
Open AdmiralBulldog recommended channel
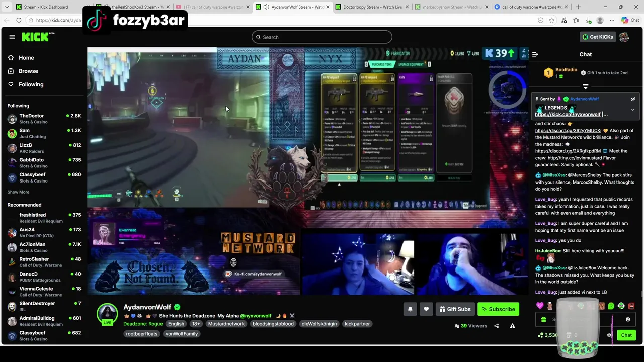(44, 321)
